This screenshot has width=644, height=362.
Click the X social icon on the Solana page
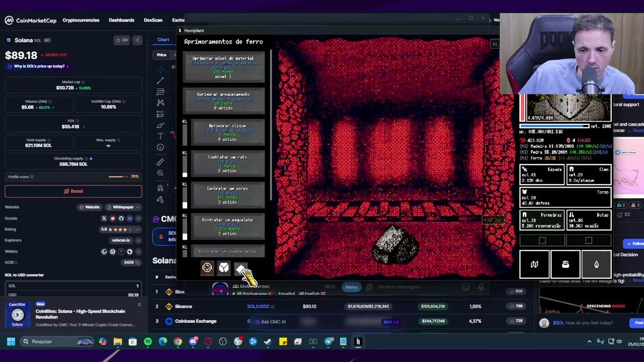click(x=104, y=218)
